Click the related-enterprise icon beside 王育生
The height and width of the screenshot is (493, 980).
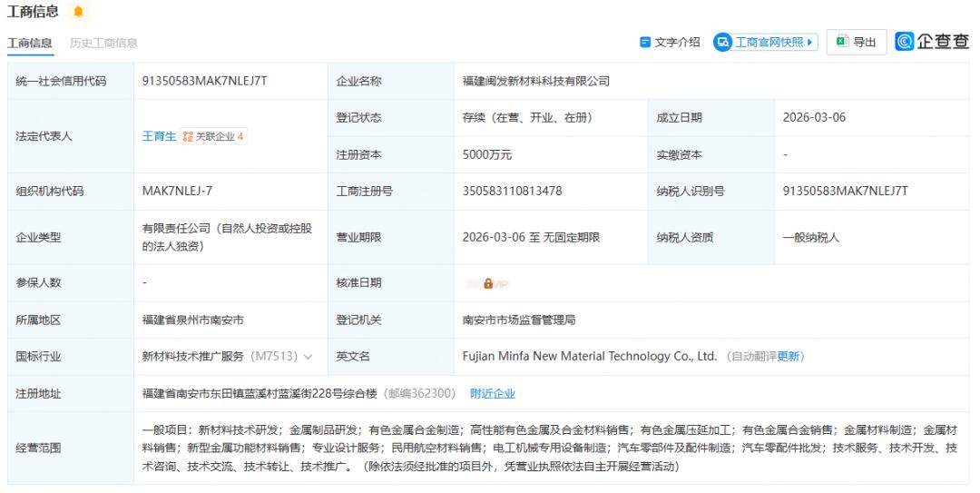[188, 136]
